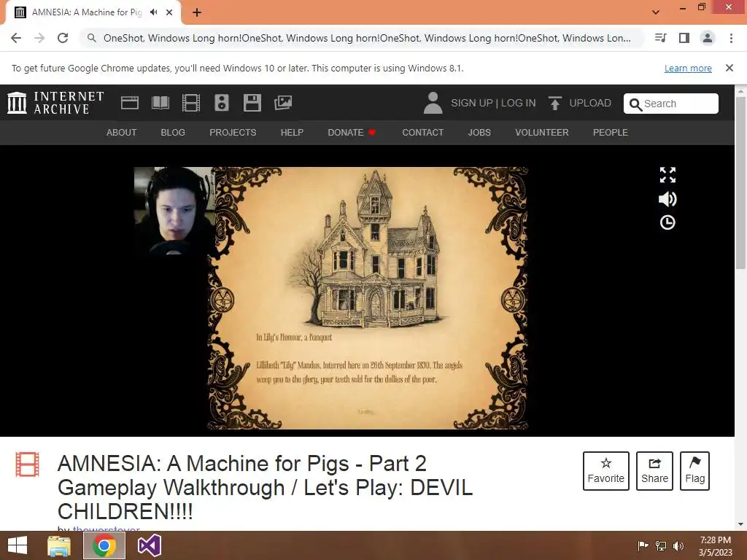This screenshot has width=747, height=560.
Task: Open the Windows Start button
Action: (x=18, y=545)
